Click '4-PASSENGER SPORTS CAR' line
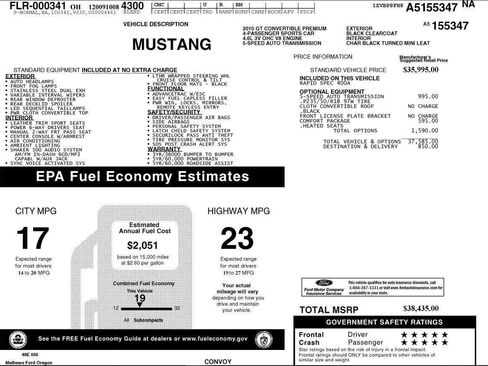This screenshot has height=366, width=488. 278,33
